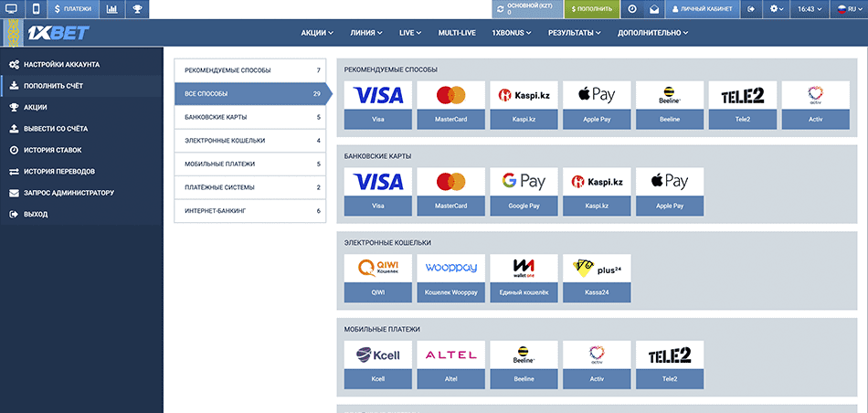Select Tele2 in recommended methods

click(743, 105)
